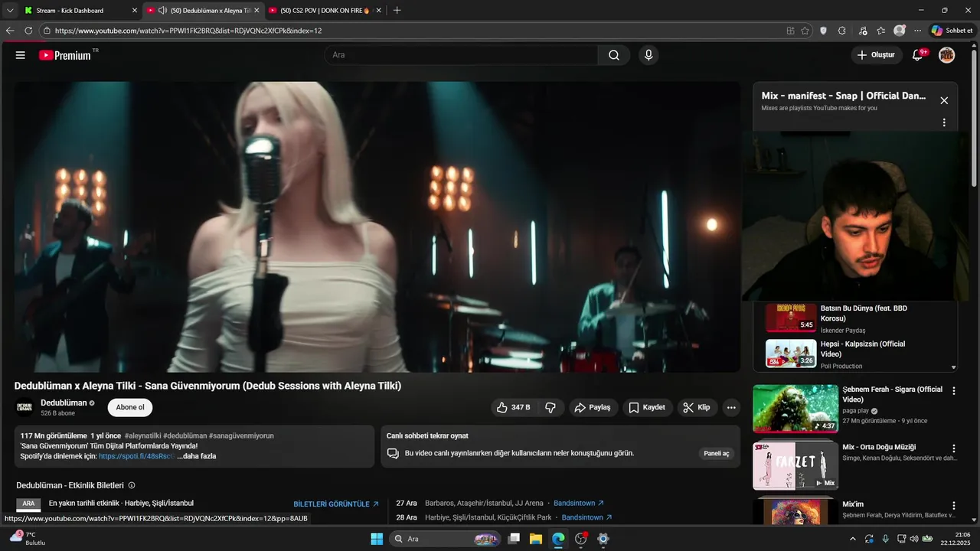Play Hepsi - Kalpsizsin from the playlist
Screen dimensions: 980x551
click(x=857, y=354)
